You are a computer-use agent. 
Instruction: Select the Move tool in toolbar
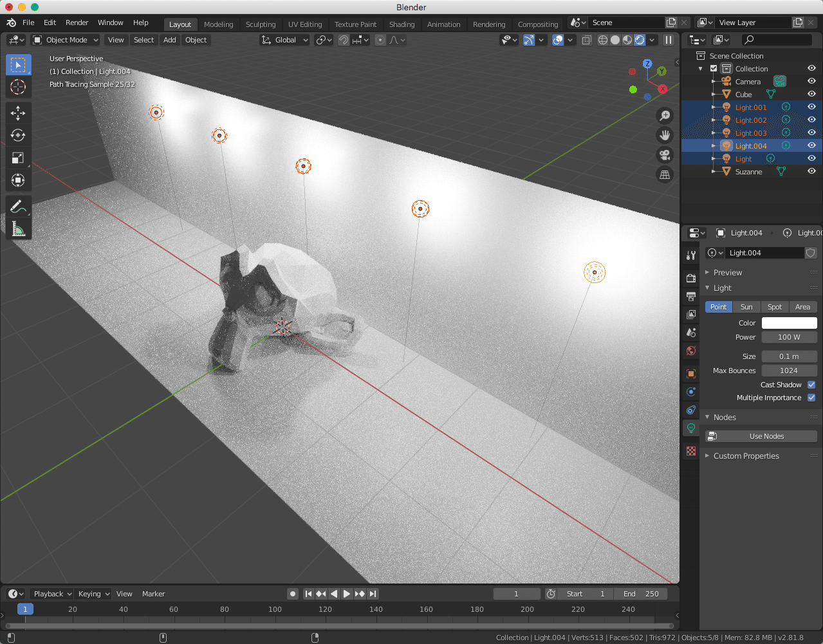18,113
